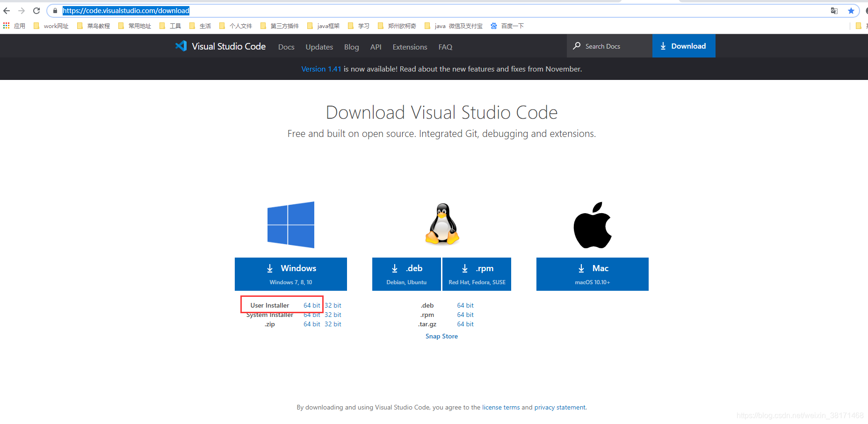868x424 pixels.
Task: Download System Installer 32 bit
Action: 333,315
